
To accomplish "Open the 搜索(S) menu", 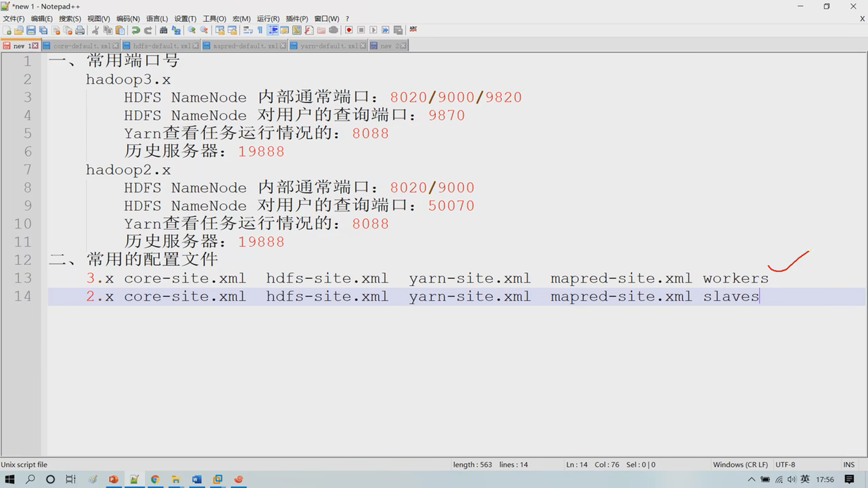I will [x=70, y=19].
